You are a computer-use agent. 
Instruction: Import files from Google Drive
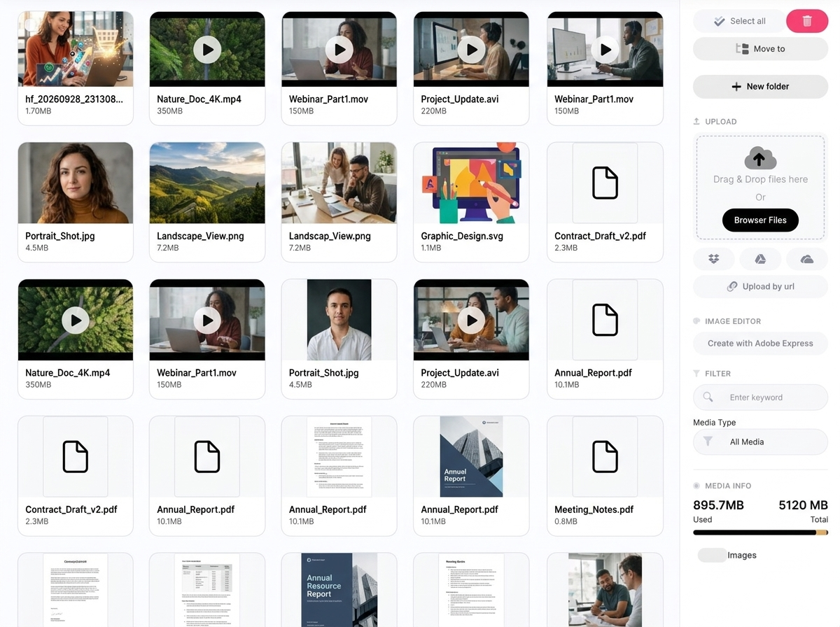coord(760,259)
